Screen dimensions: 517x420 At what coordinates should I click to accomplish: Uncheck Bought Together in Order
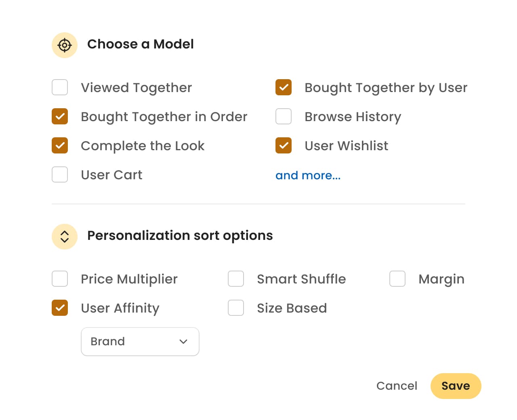tap(60, 116)
